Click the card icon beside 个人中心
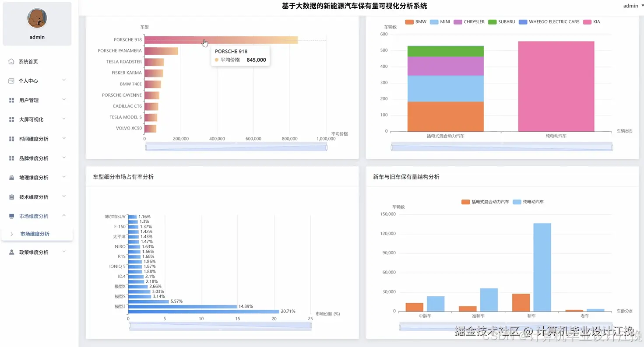The image size is (644, 347). coord(11,81)
